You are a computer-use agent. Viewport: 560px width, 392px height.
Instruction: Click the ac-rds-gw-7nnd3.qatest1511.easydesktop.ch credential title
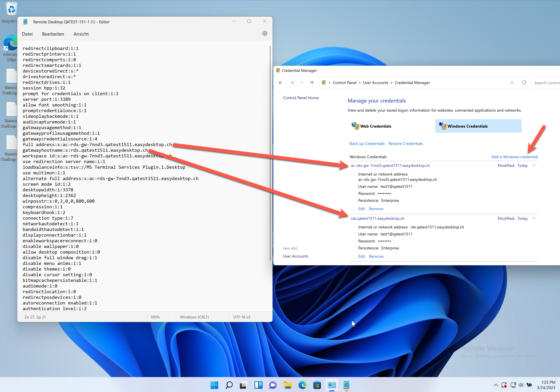390,165
